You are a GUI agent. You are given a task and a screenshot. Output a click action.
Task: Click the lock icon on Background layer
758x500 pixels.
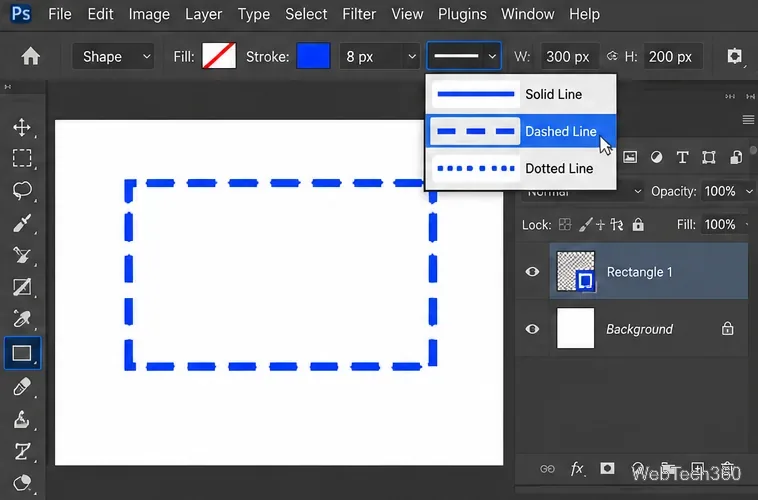[x=728, y=329]
